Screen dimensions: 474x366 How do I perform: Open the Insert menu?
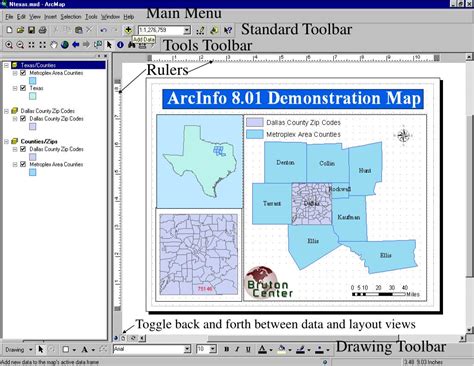(x=50, y=17)
